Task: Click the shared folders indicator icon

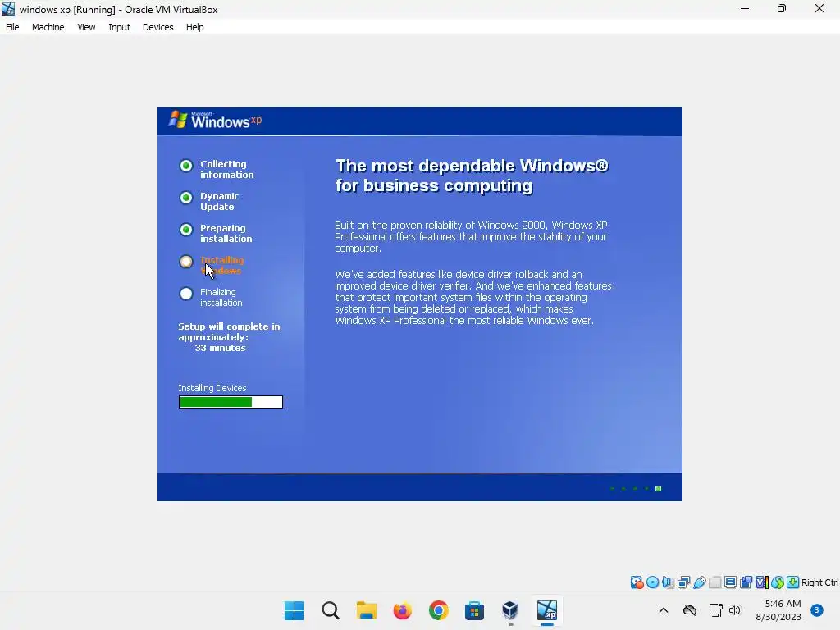Action: 714,582
